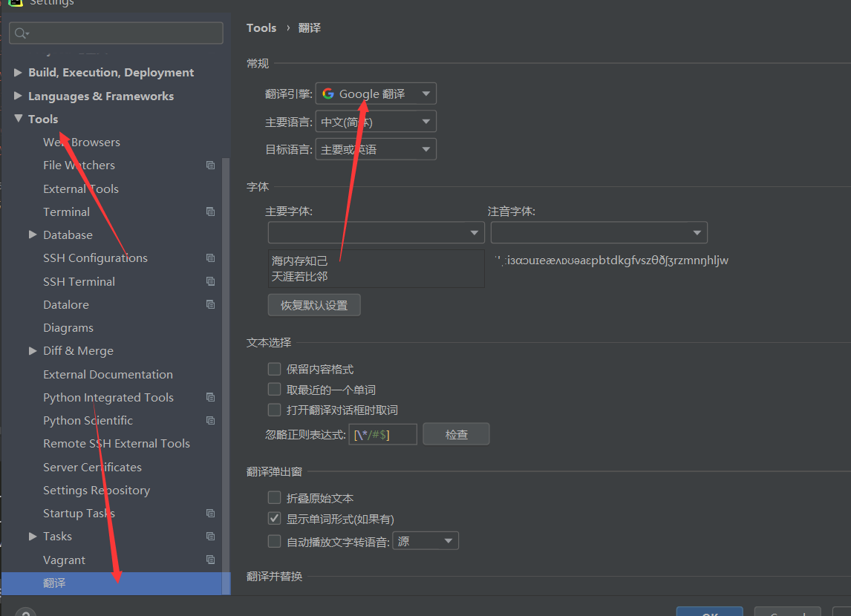Open Diagrams settings page
This screenshot has width=851, height=616.
tap(68, 328)
